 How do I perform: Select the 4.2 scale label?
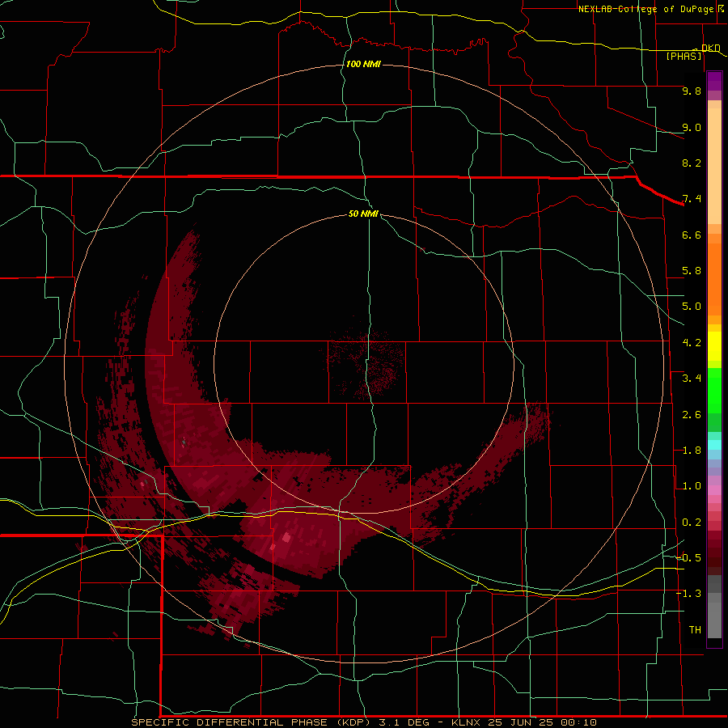[x=692, y=343]
